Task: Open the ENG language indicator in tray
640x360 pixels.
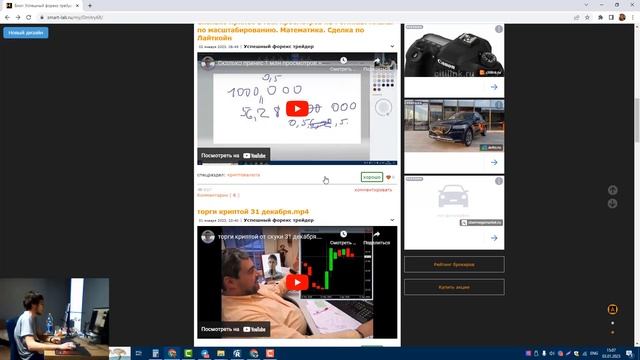Action: pyautogui.click(x=594, y=353)
